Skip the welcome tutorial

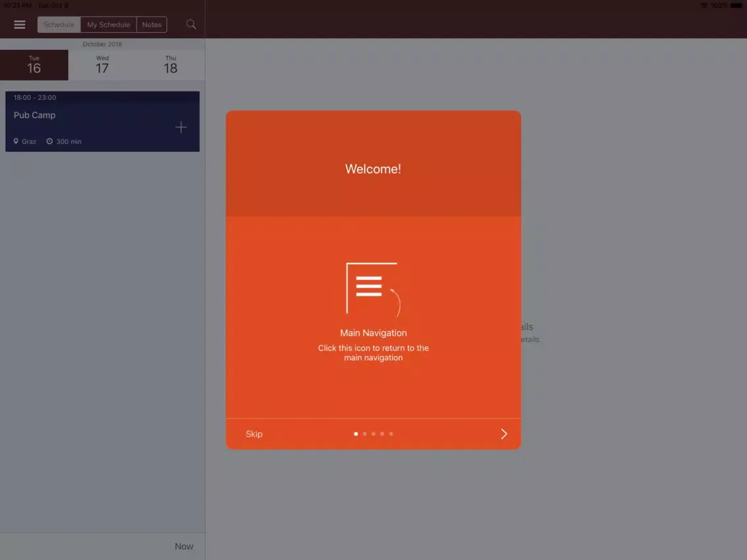click(x=254, y=434)
